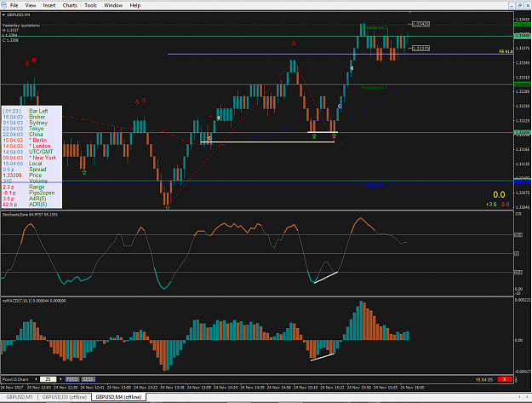Click the Point O Chart value field showing 25

click(49, 379)
